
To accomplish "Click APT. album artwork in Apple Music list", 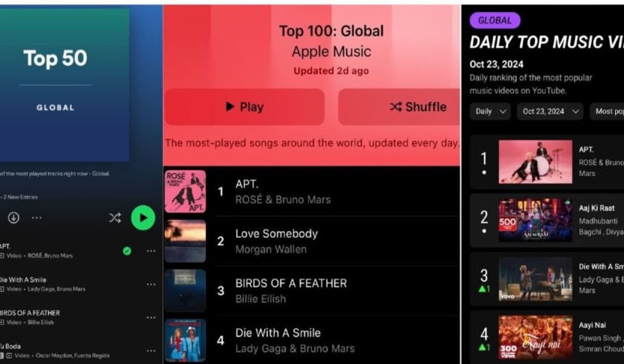I will coord(185,191).
